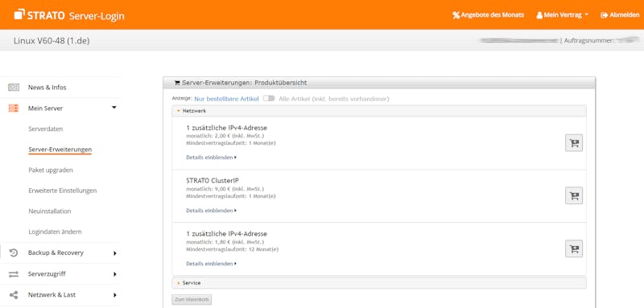The height and width of the screenshot is (308, 644).
Task: Click Abmelden link text
Action: click(625, 15)
